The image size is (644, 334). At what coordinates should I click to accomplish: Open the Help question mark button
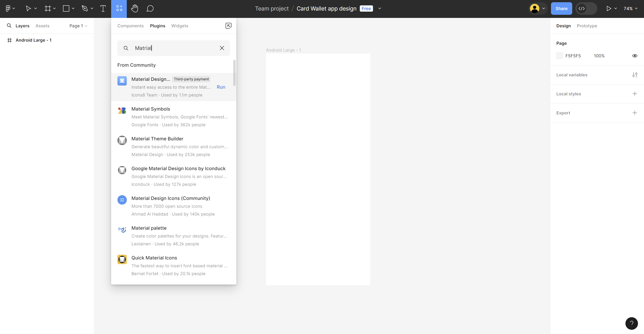pyautogui.click(x=631, y=323)
